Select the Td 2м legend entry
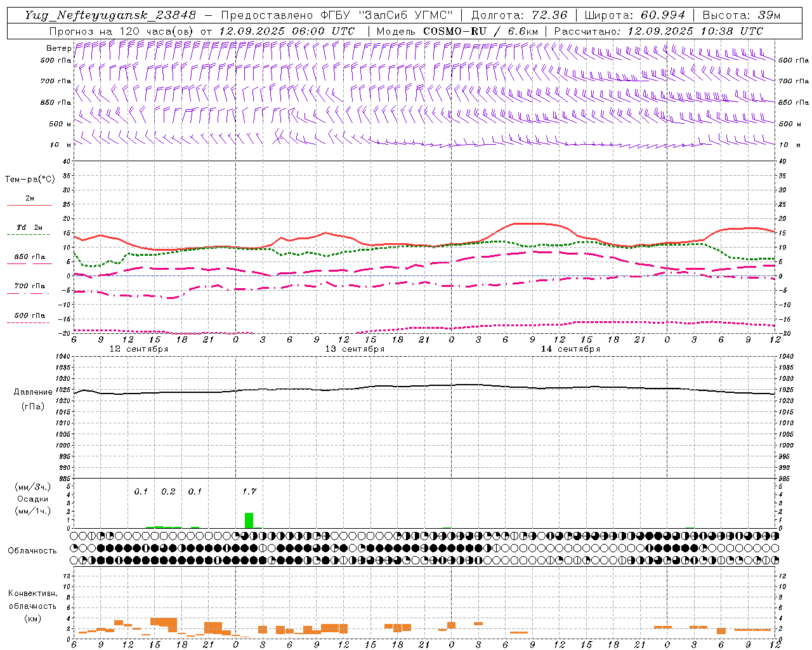The width and height of the screenshot is (812, 650). point(30,227)
